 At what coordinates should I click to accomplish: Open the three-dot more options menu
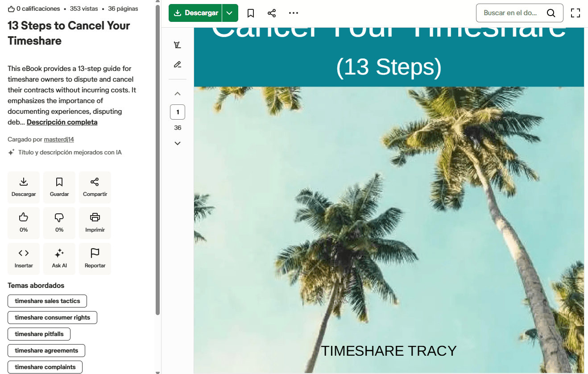click(x=293, y=13)
